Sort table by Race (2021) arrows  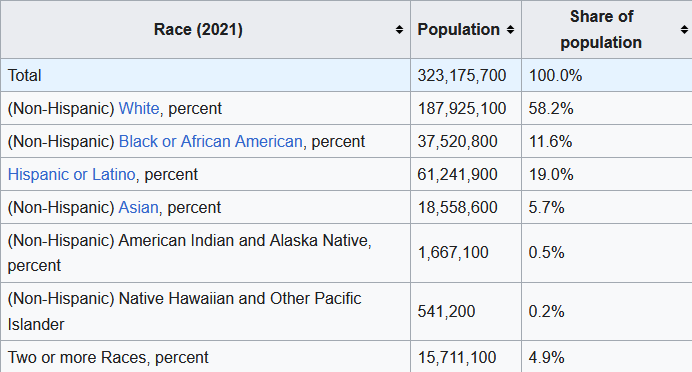399,30
